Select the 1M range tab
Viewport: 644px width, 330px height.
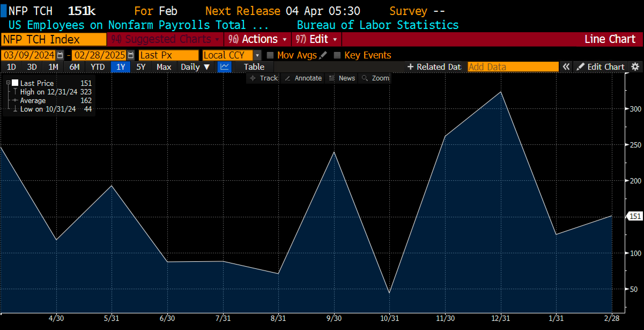(x=53, y=67)
